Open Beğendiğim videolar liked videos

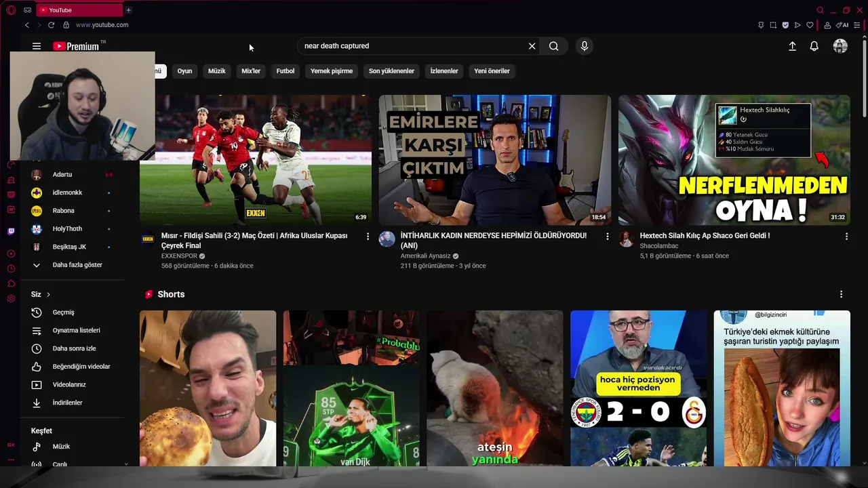tap(73, 367)
